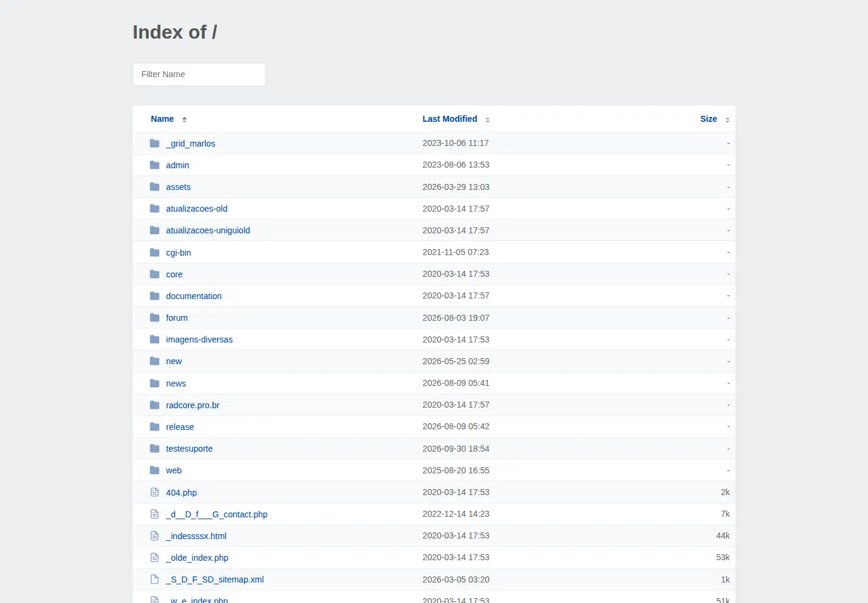Sort the listing by Last Modified

450,119
